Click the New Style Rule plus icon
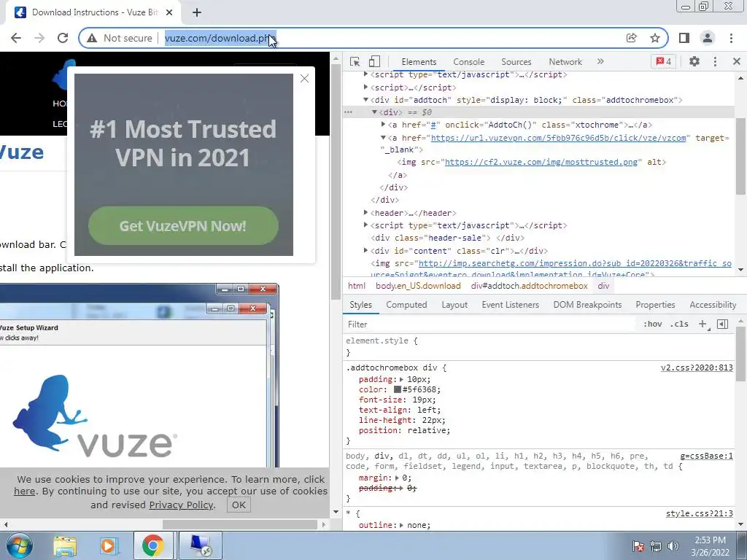Screen dimensions: 747x560 [x=703, y=324]
